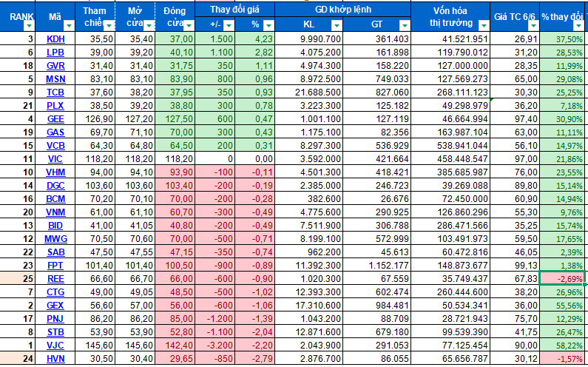
Task: Open the PNJ stock link
Action: pos(55,319)
